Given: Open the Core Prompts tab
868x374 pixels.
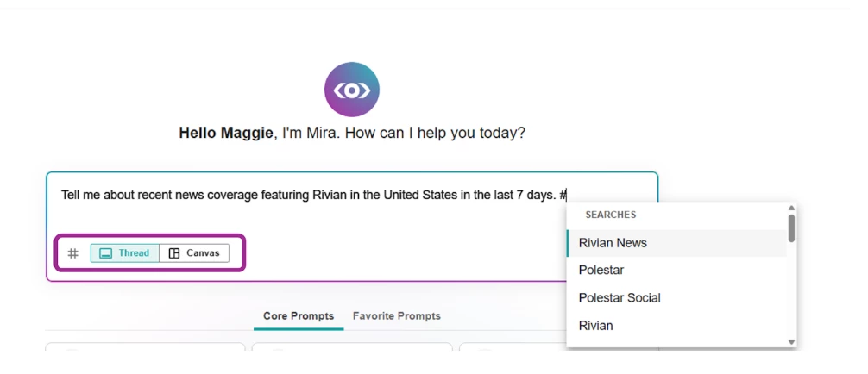Looking at the screenshot, I should [x=299, y=316].
